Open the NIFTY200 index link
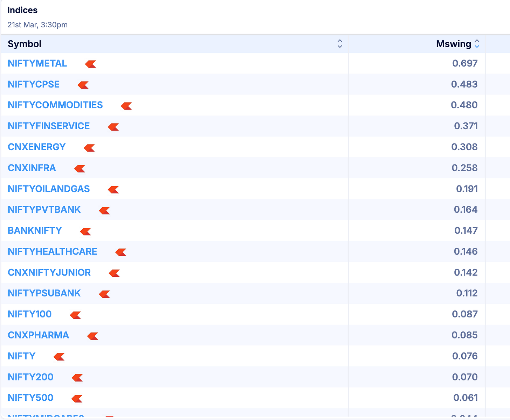The width and height of the screenshot is (510, 420). 30,377
